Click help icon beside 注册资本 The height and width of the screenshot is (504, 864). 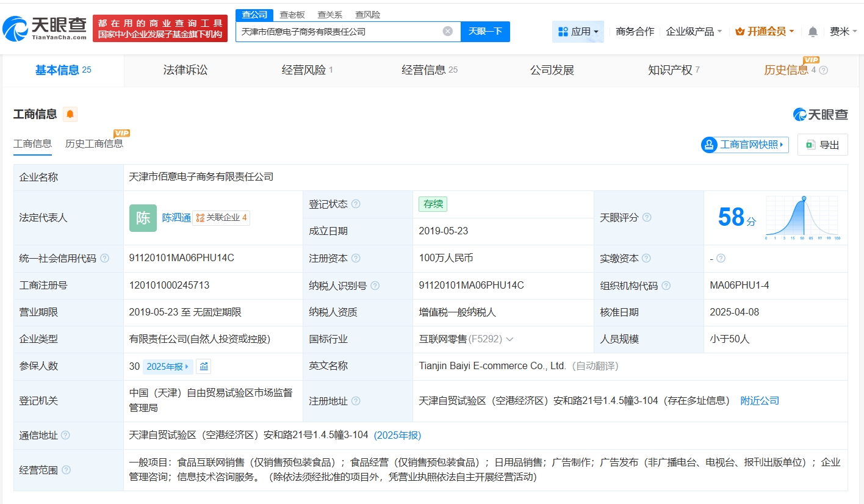click(356, 259)
